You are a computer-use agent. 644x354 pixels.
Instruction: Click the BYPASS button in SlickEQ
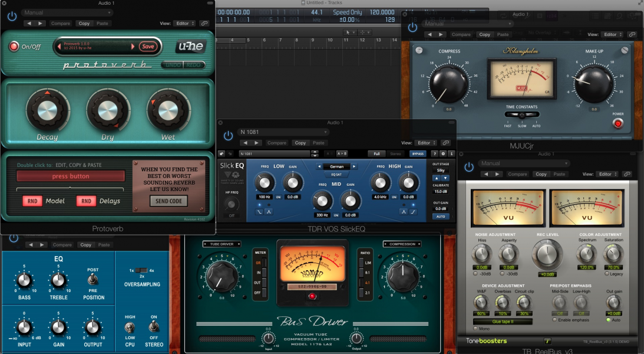(417, 154)
